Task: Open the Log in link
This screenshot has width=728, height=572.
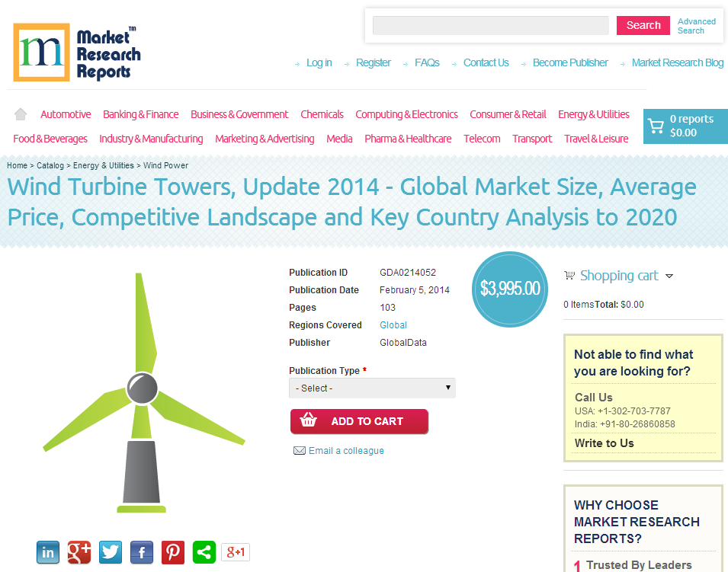Action: 319,62
